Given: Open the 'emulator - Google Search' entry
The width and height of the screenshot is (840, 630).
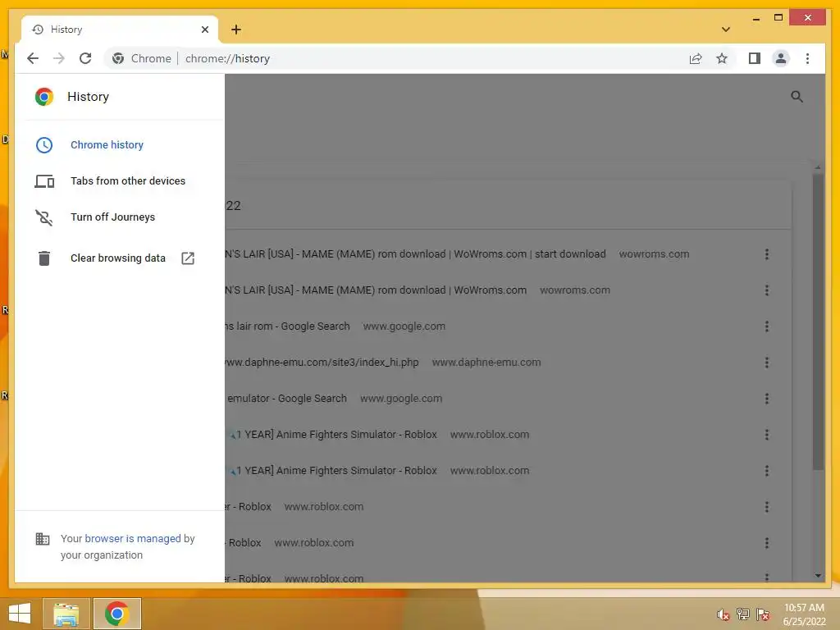Looking at the screenshot, I should pos(286,399).
